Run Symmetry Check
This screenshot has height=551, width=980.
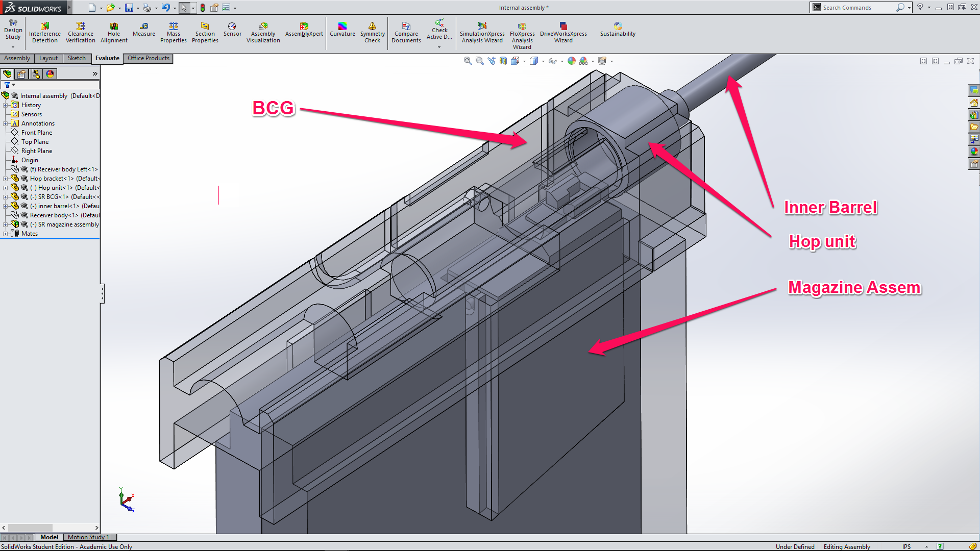coord(373,32)
